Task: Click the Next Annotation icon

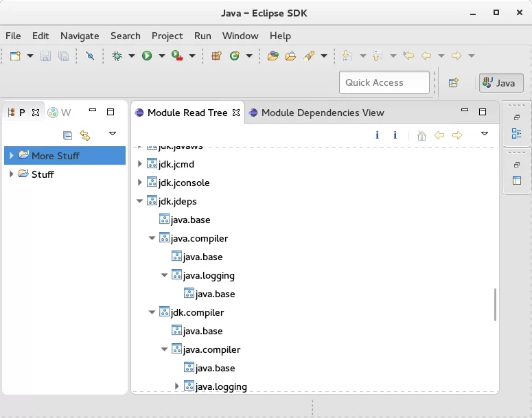Action: 347,56
